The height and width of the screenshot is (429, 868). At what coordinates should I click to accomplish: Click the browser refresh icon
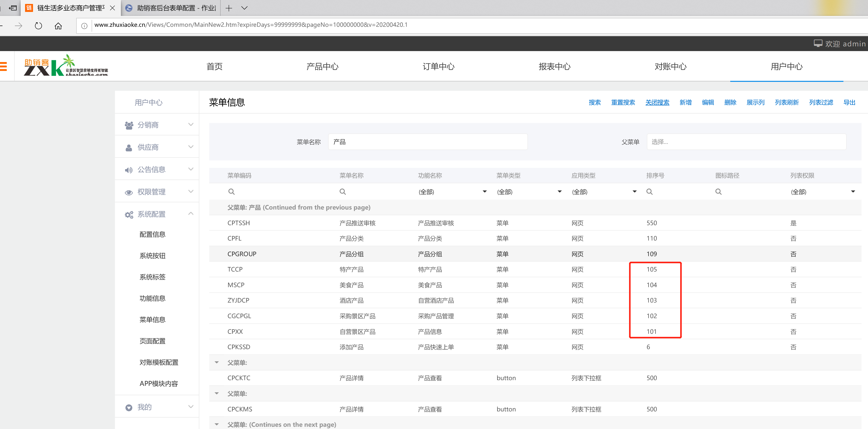[38, 26]
